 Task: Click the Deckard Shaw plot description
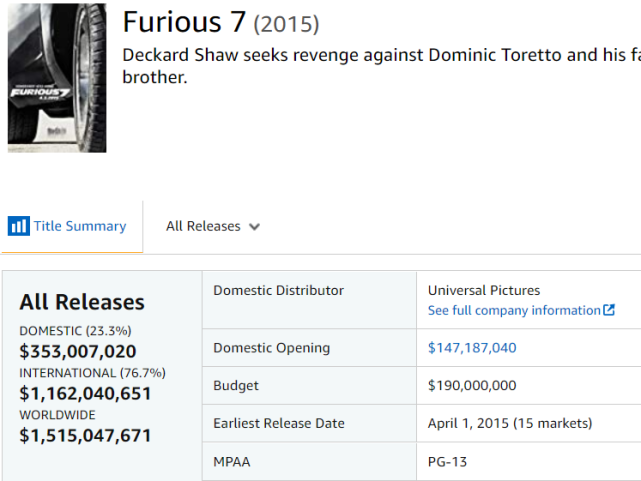point(380,65)
